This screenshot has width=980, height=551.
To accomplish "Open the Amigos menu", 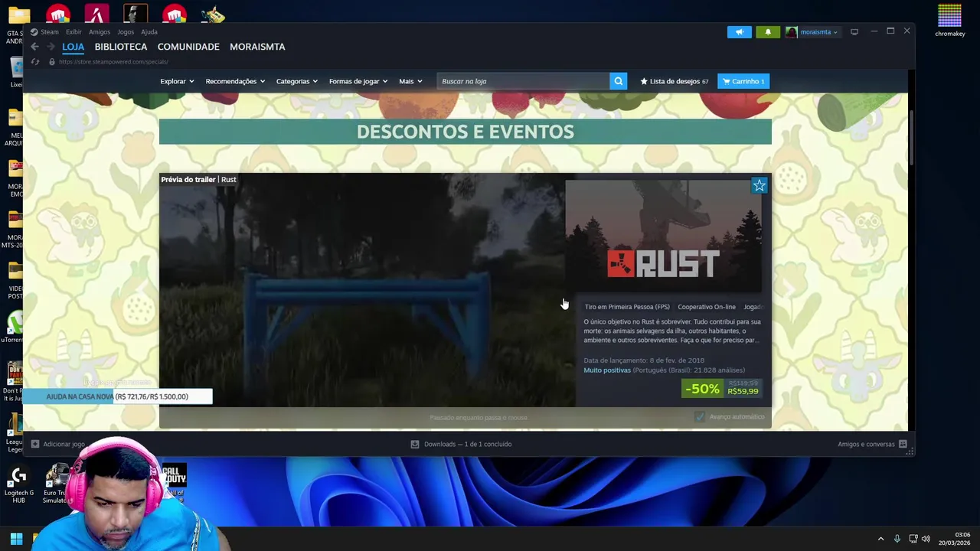I will pos(100,32).
